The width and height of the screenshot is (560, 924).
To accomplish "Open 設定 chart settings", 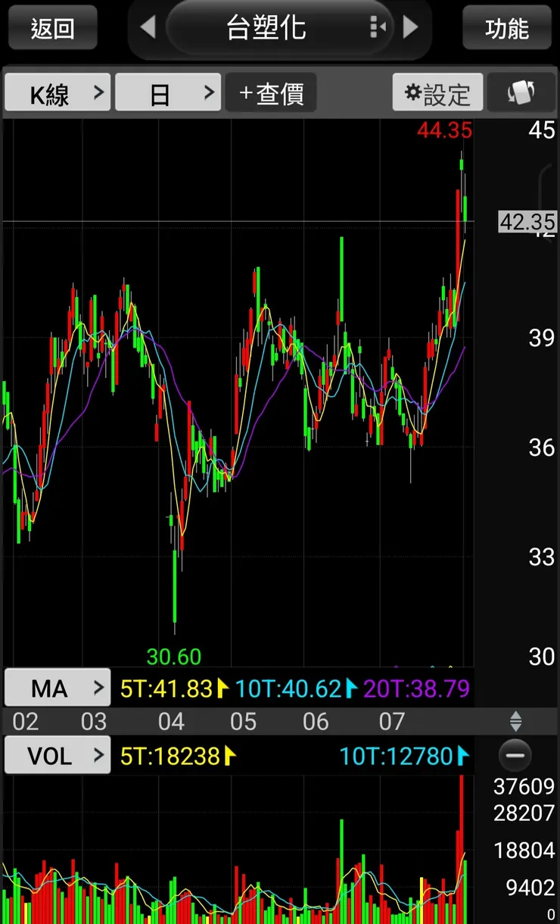I will [437, 93].
